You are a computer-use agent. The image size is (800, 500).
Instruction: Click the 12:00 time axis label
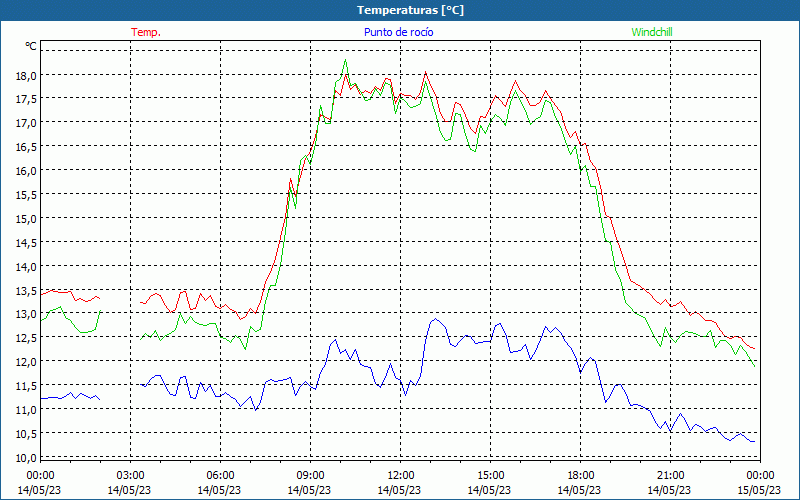pyautogui.click(x=401, y=476)
